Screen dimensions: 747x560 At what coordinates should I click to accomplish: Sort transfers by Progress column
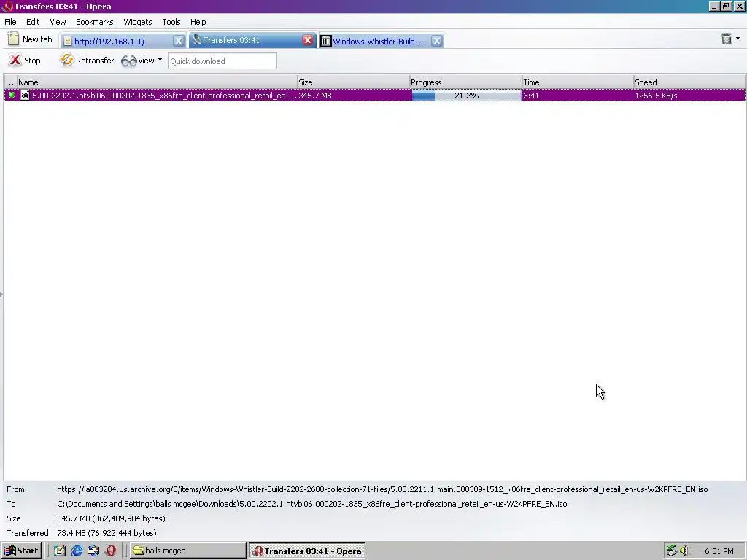466,82
